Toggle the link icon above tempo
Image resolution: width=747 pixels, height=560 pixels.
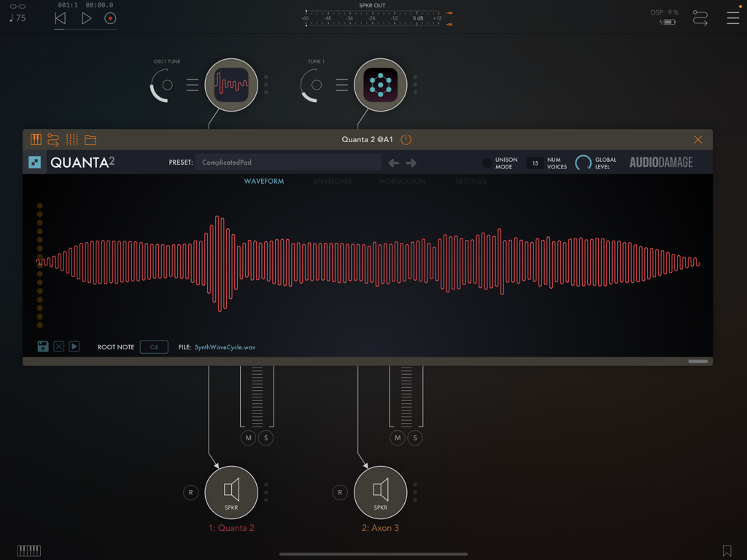pos(18,6)
